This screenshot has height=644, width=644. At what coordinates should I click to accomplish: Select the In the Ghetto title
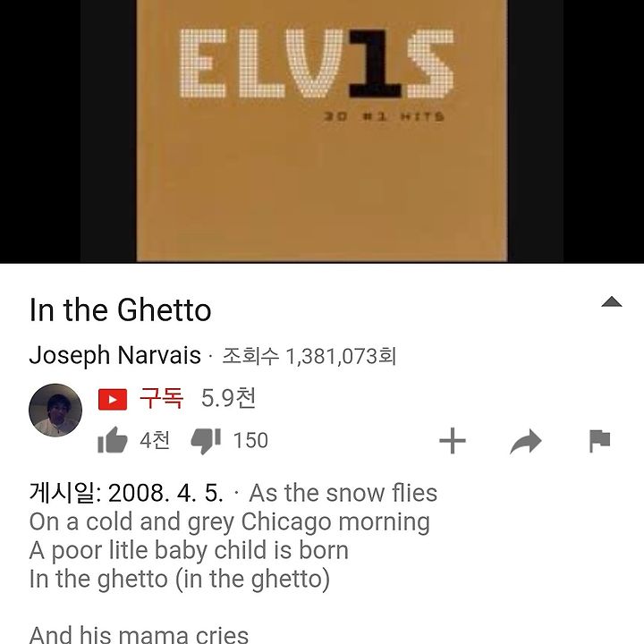[x=121, y=309]
